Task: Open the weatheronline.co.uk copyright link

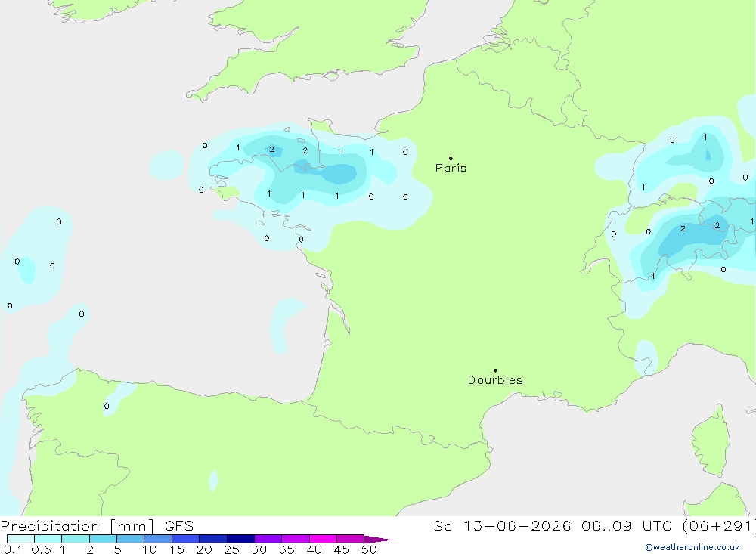Action: click(692, 547)
